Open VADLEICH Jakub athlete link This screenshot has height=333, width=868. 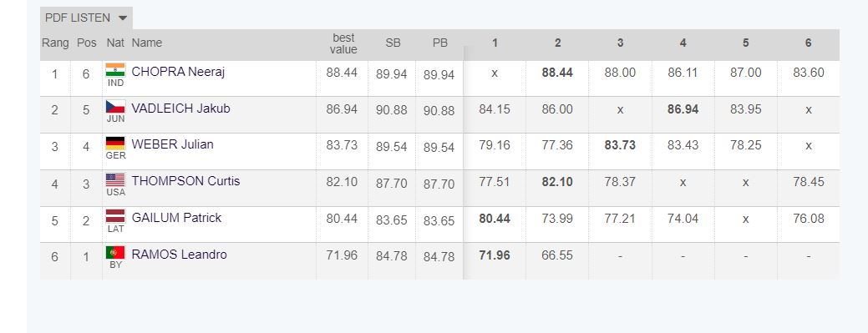(181, 108)
